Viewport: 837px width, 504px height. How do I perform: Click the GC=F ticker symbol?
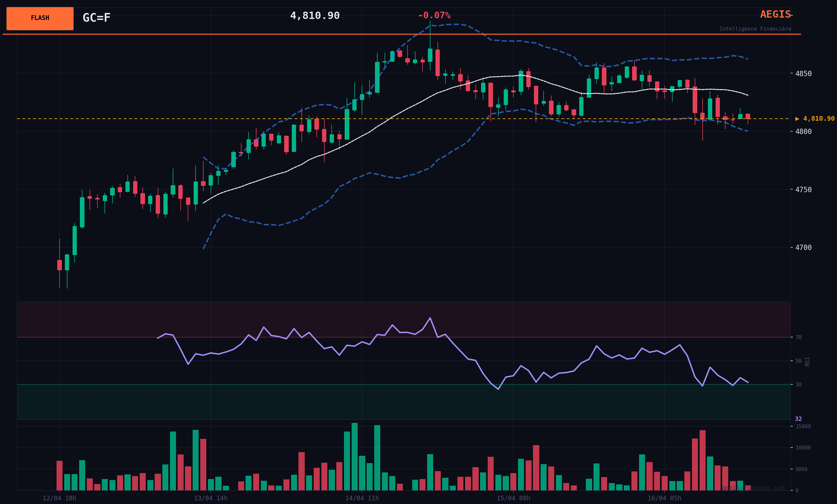(96, 18)
